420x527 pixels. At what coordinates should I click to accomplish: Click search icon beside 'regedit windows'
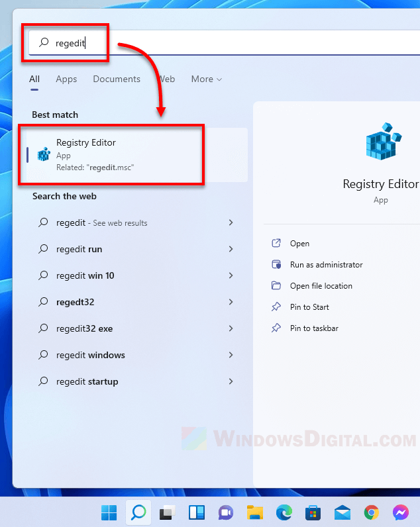coord(43,355)
